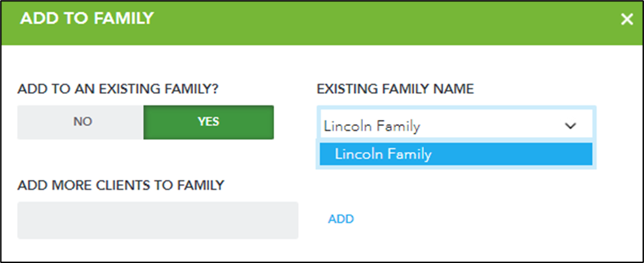The image size is (644, 263).
Task: Click the Add More Clients To Family label
Action: tap(121, 185)
